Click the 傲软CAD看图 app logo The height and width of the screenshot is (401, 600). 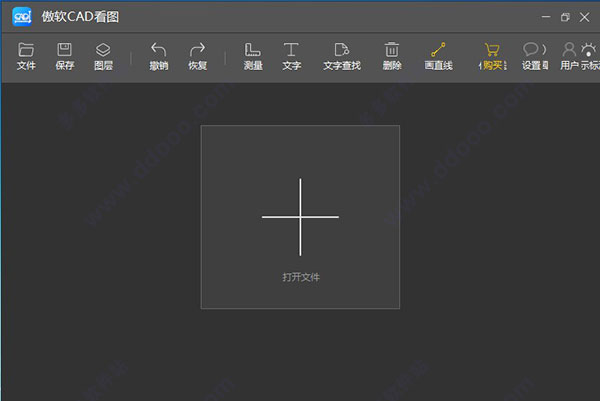click(22, 17)
